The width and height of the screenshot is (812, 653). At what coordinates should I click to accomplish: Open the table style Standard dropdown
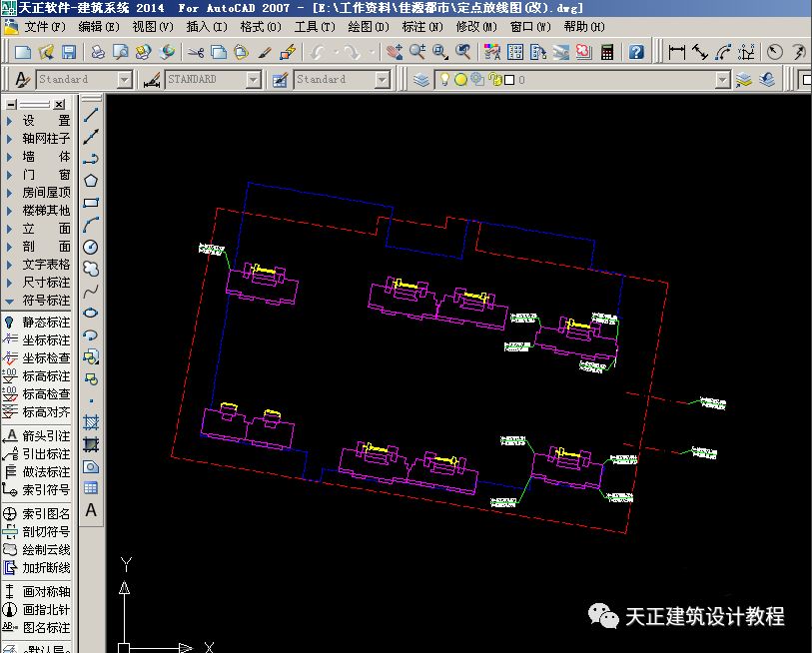tap(382, 80)
